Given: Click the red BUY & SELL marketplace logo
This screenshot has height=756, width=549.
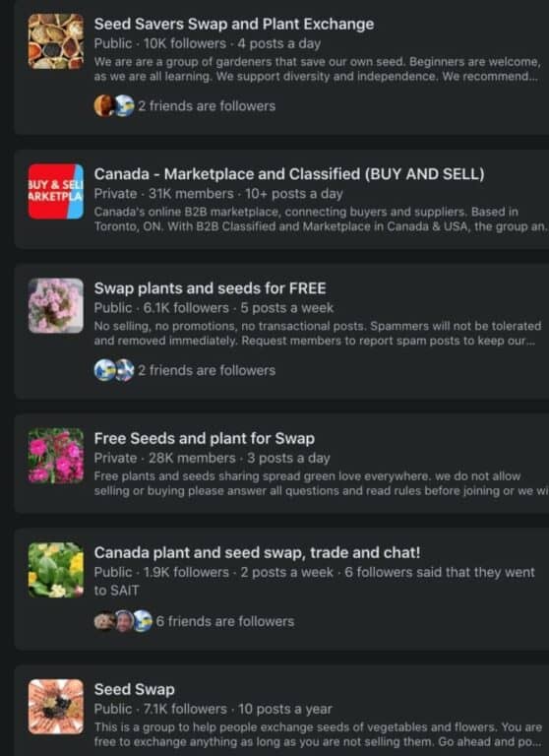Looking at the screenshot, I should [56, 191].
